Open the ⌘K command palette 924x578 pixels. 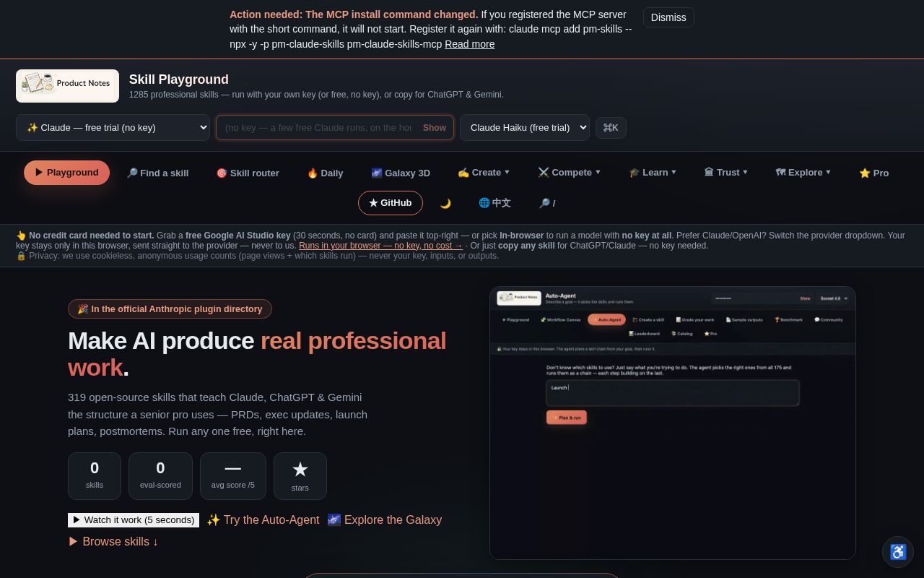coord(611,128)
